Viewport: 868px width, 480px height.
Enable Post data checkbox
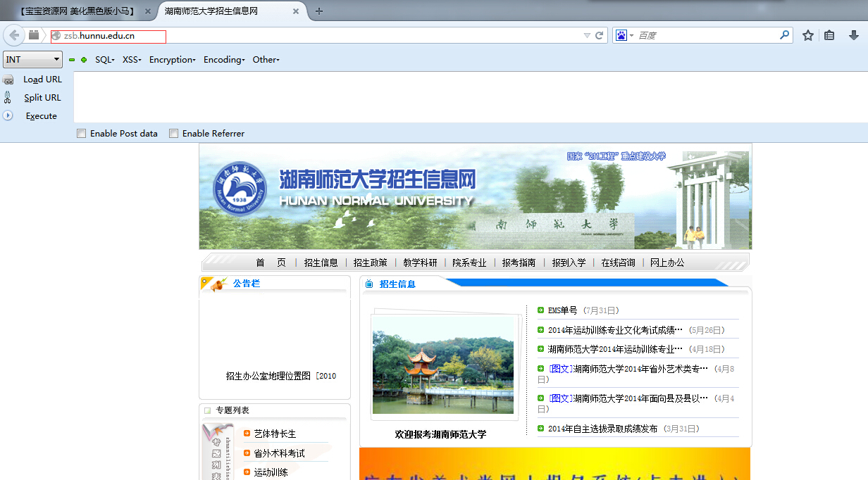pyautogui.click(x=82, y=133)
